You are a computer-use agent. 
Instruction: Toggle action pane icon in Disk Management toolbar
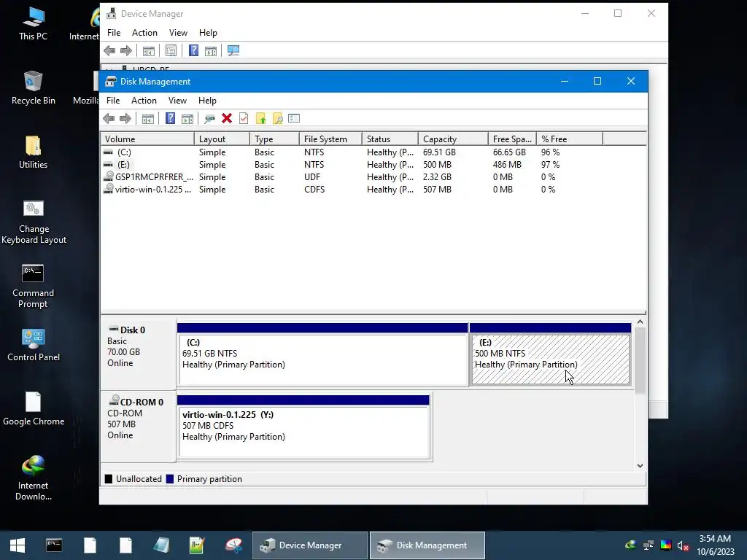[x=187, y=119]
